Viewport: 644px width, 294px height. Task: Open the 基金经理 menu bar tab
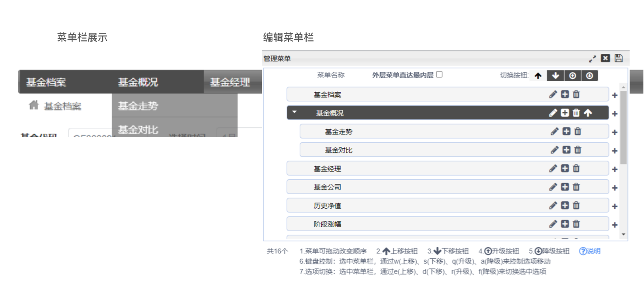point(230,82)
